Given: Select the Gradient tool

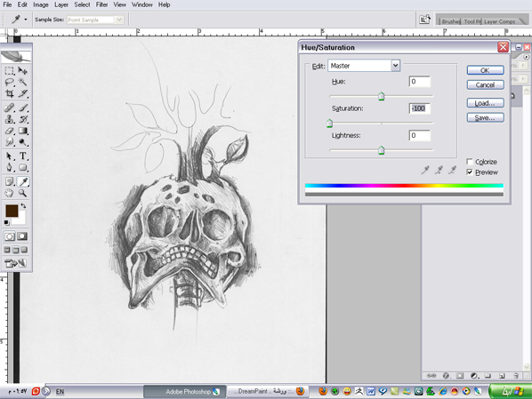Looking at the screenshot, I should [x=22, y=131].
